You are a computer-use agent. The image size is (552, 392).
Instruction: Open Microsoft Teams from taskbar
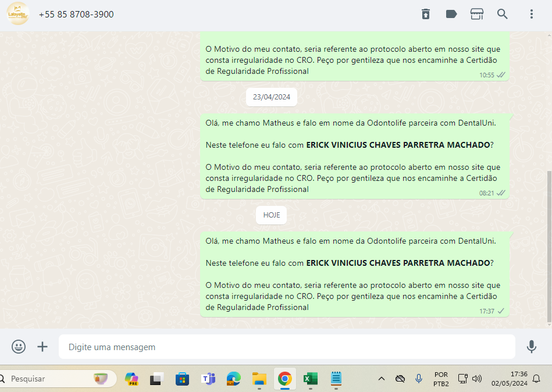(x=208, y=379)
